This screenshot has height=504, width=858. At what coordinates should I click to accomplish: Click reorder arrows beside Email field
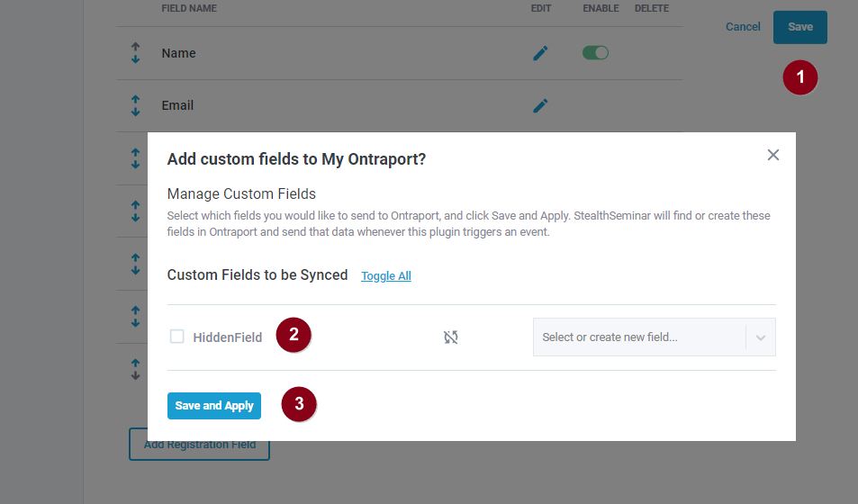point(136,105)
